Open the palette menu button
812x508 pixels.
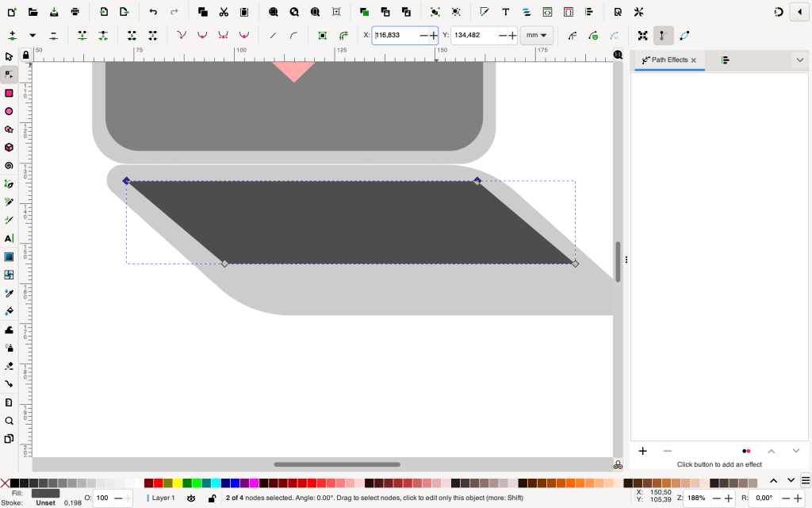coord(806,480)
